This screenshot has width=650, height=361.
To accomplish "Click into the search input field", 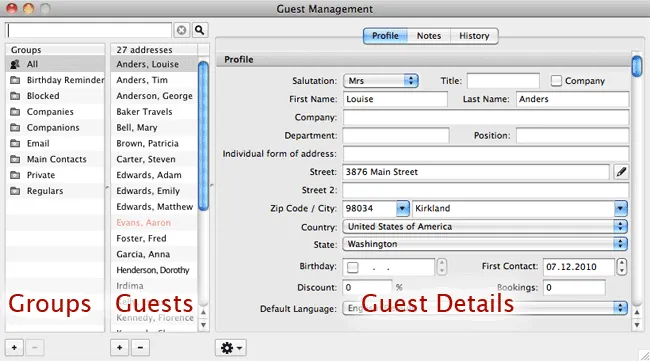I will pos(89,30).
